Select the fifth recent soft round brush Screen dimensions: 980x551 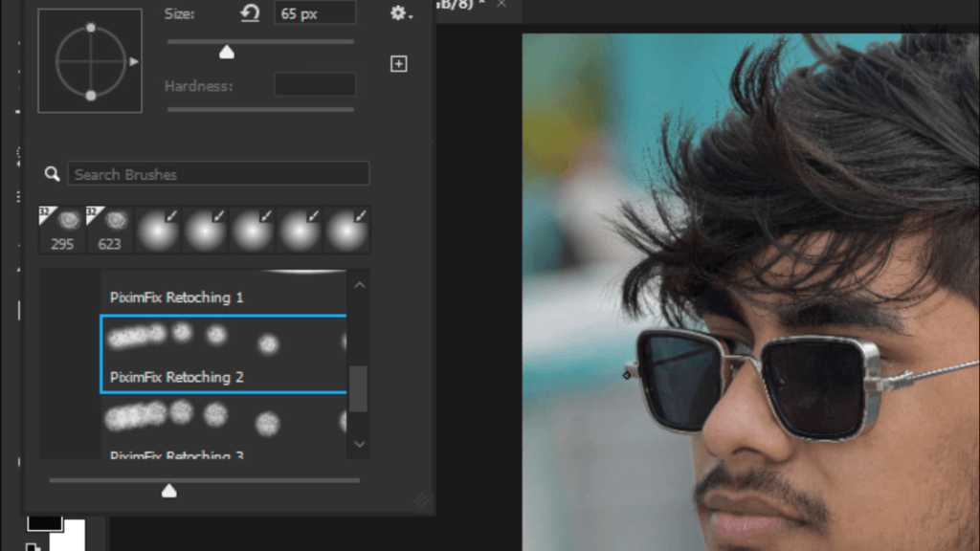[253, 230]
